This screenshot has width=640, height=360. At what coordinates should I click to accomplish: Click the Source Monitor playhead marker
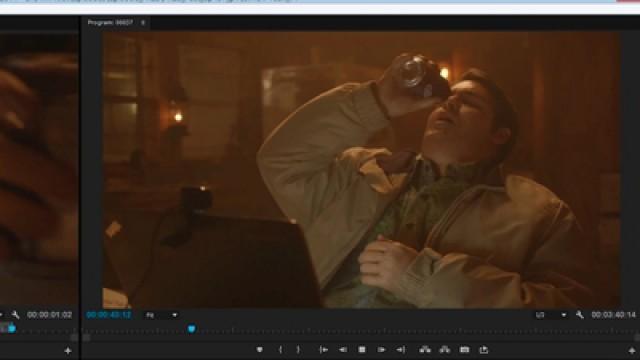pyautogui.click(x=12, y=328)
